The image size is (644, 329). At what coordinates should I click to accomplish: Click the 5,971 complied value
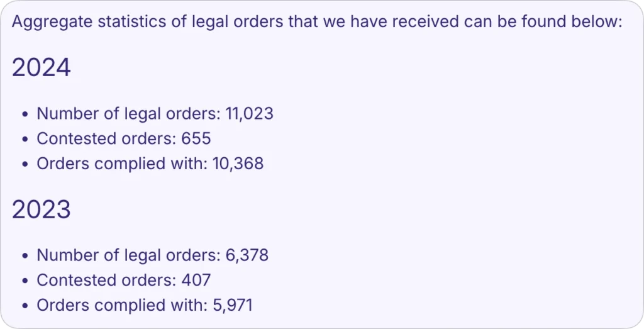(233, 305)
